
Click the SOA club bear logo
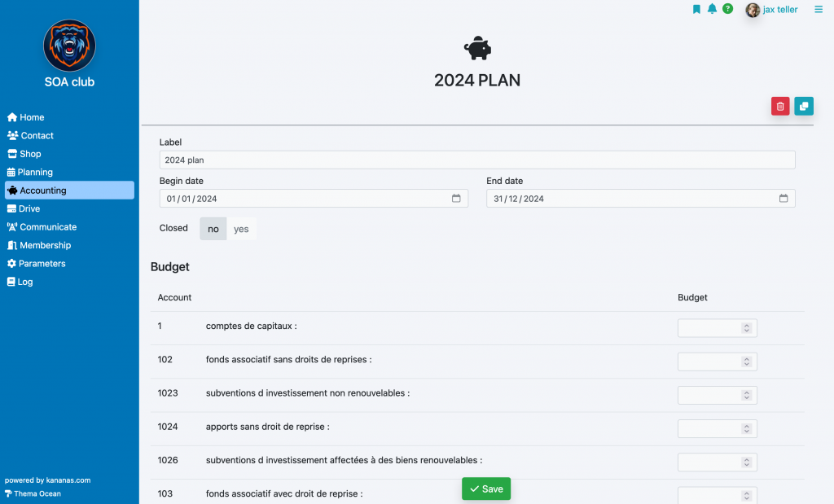coord(70,46)
